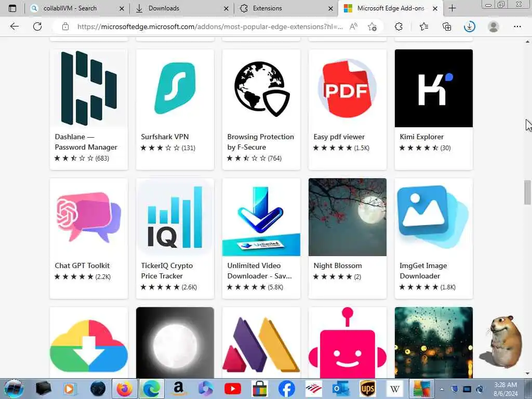
Task: Open ImgGet Image Downloader title link
Action: point(423,271)
